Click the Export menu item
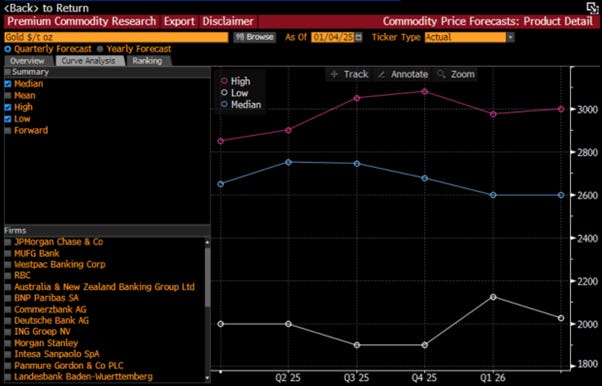This screenshot has height=386, width=602. pyautogui.click(x=179, y=22)
